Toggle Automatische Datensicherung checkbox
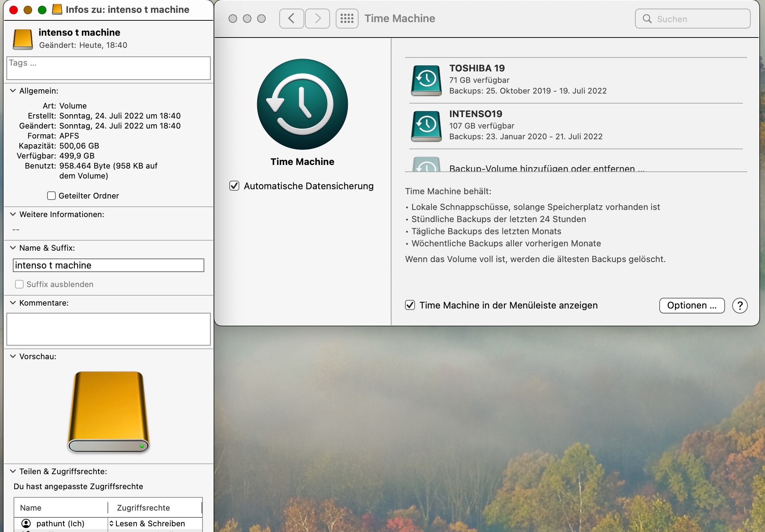The height and width of the screenshot is (532, 765). point(234,186)
